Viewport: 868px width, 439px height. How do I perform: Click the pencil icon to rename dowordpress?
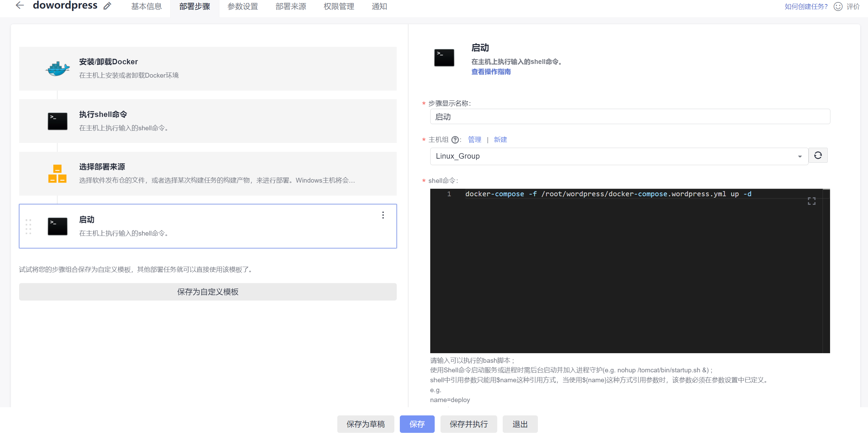[x=107, y=6]
